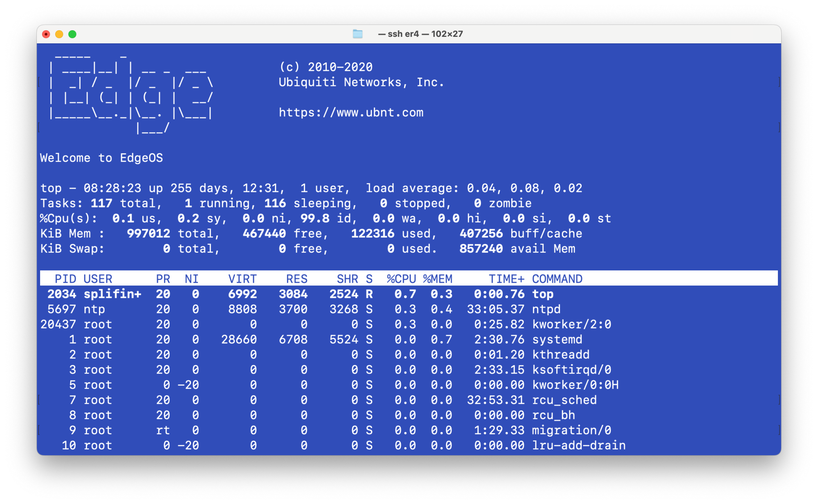Image resolution: width=818 pixels, height=504 pixels.
Task: Click the KiB Mem total value 997012
Action: (x=148, y=234)
